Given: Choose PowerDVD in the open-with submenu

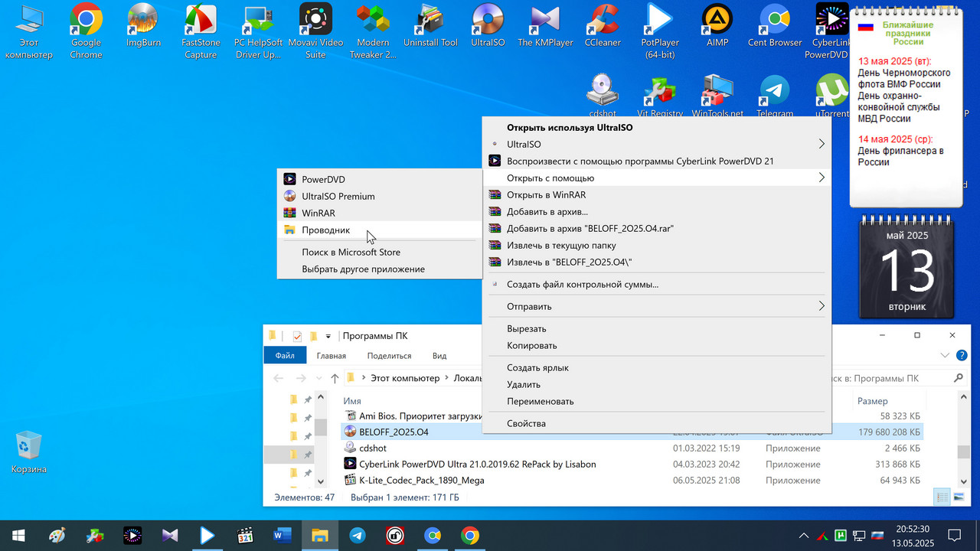Looking at the screenshot, I should (380, 179).
